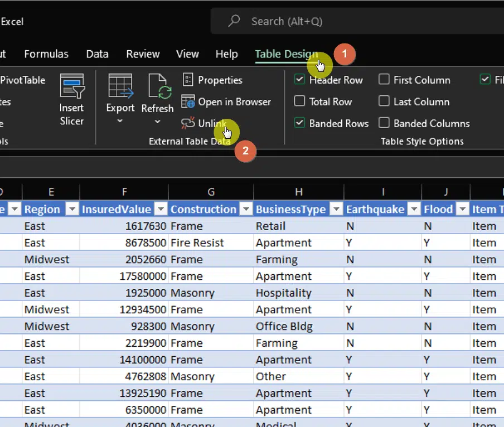Select the Other business type cell
This screenshot has height=427, width=504.
coord(299,377)
